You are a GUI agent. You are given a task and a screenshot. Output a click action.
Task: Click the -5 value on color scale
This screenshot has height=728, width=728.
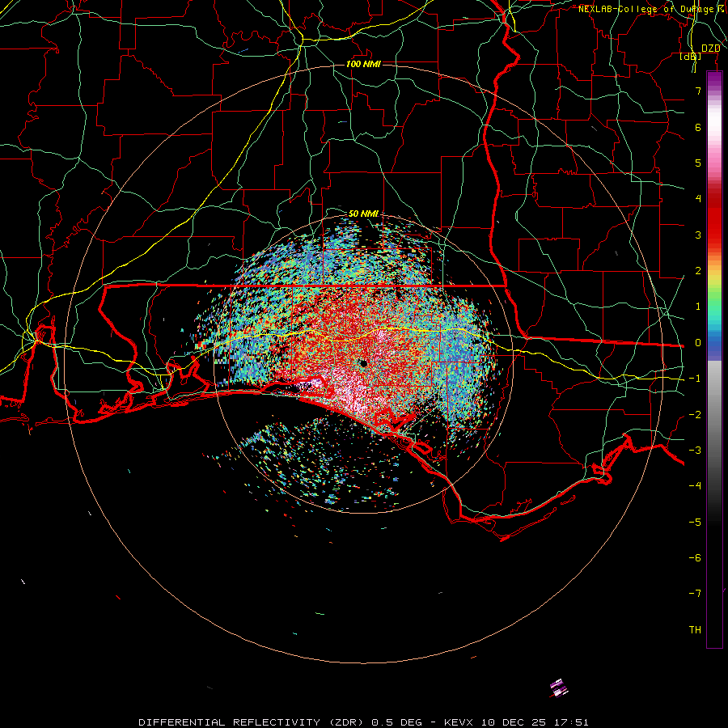tap(695, 523)
